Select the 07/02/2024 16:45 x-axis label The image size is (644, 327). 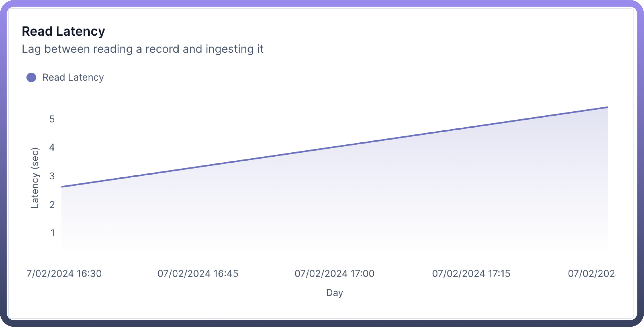click(x=198, y=273)
